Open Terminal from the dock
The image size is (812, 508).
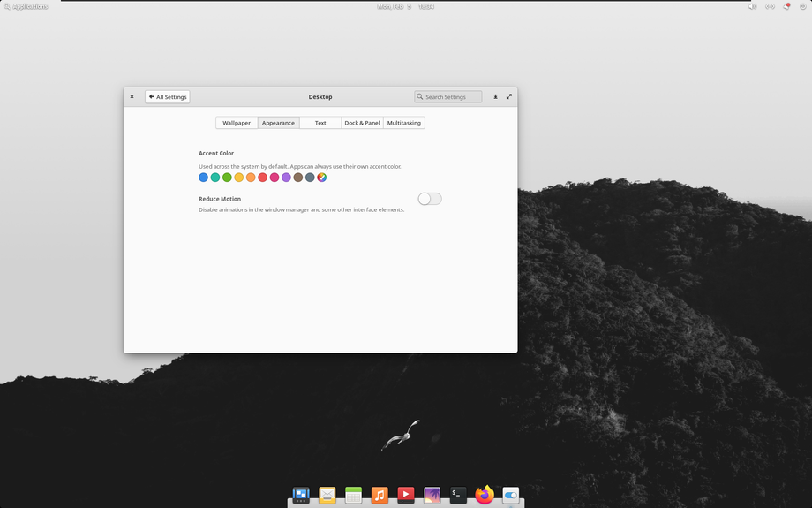coord(458,495)
